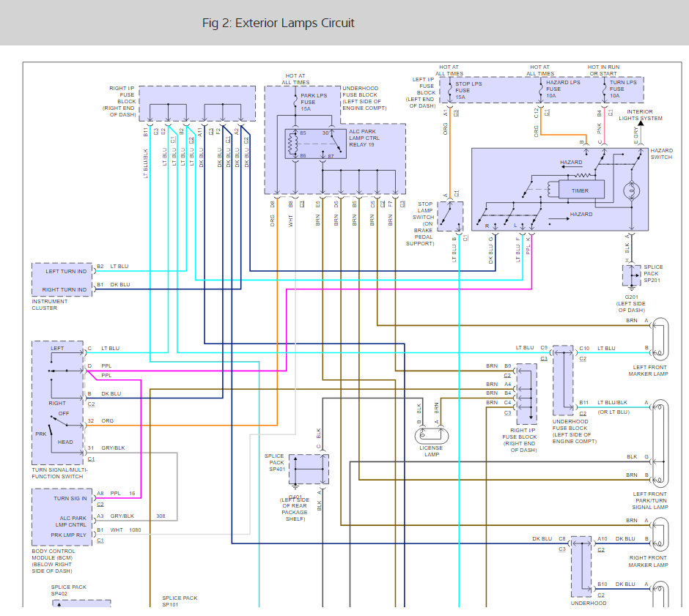Click the HAZARD SWITCH label

coord(661,154)
